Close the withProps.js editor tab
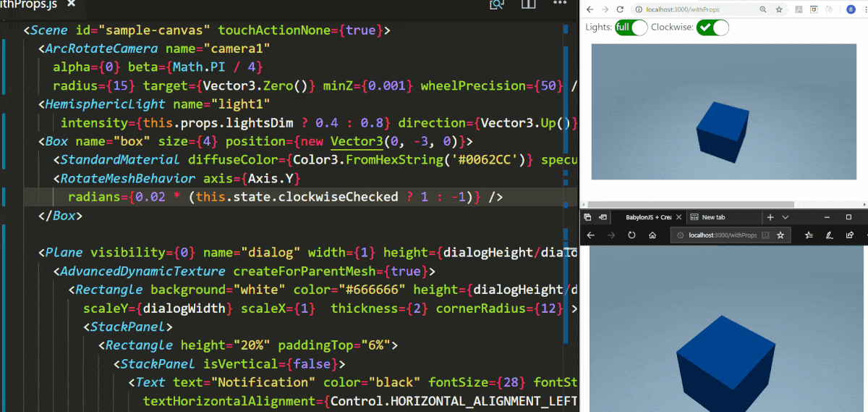Image resolution: width=868 pixels, height=412 pixels. pyautogui.click(x=71, y=4)
